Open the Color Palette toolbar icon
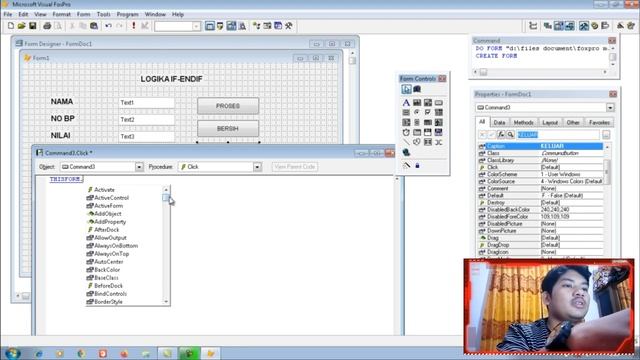 pos(595,26)
